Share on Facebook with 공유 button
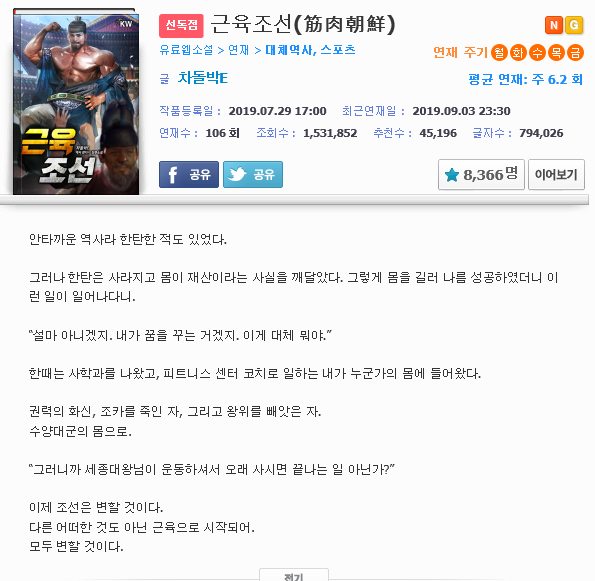 coord(189,174)
